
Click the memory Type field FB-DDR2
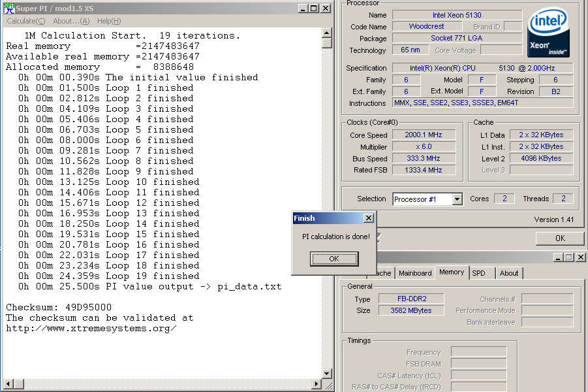click(411, 299)
